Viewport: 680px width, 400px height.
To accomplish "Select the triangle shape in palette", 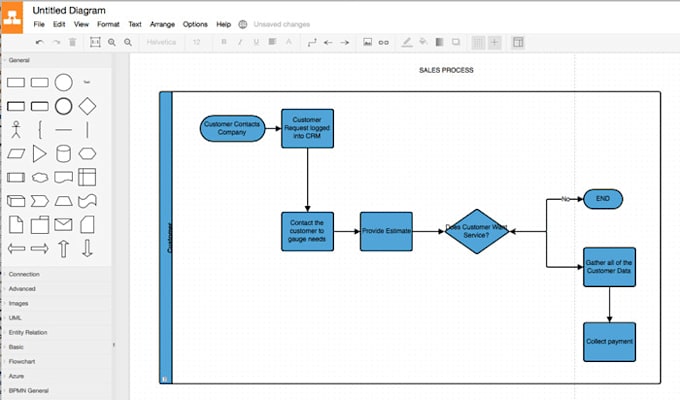I will (39, 154).
